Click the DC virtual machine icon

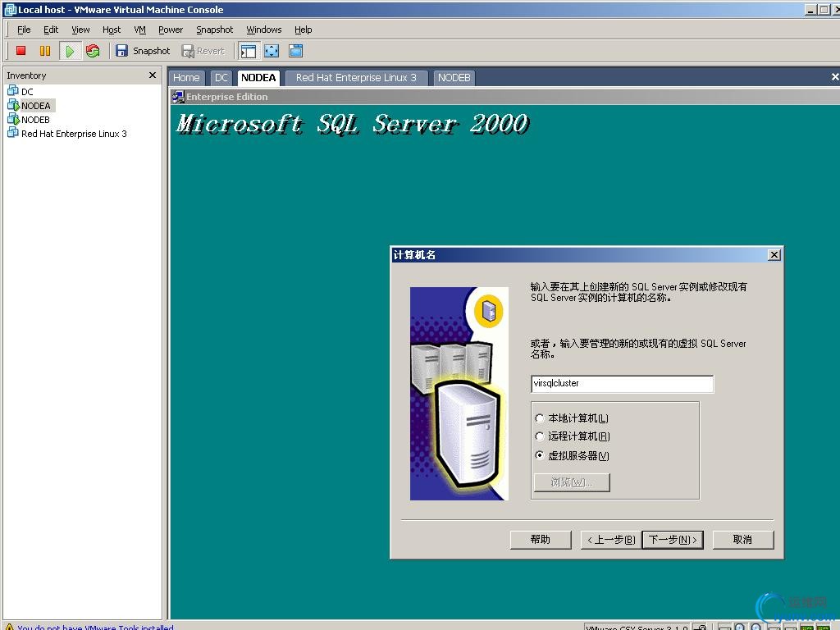(x=13, y=90)
